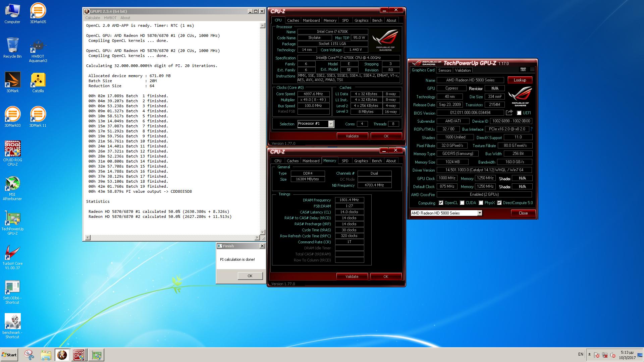Click Validate in top CPU-Z window

point(352,136)
